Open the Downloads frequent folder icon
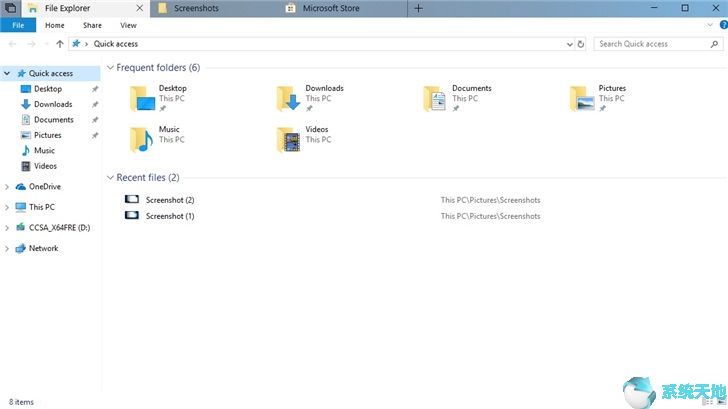 289,98
